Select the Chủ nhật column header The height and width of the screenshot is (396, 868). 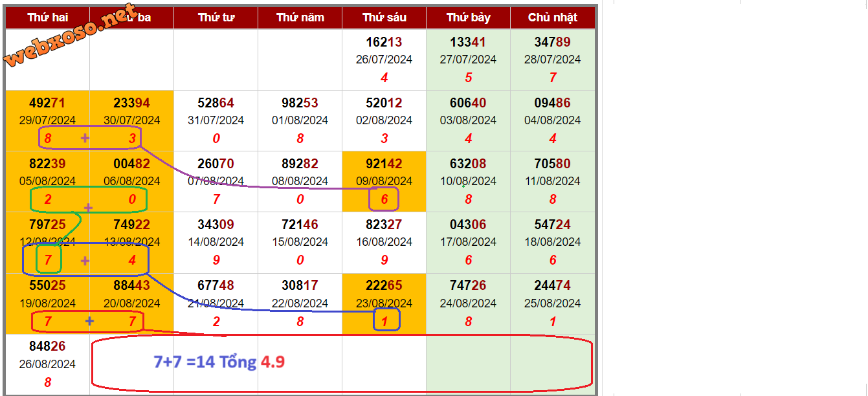(x=553, y=17)
